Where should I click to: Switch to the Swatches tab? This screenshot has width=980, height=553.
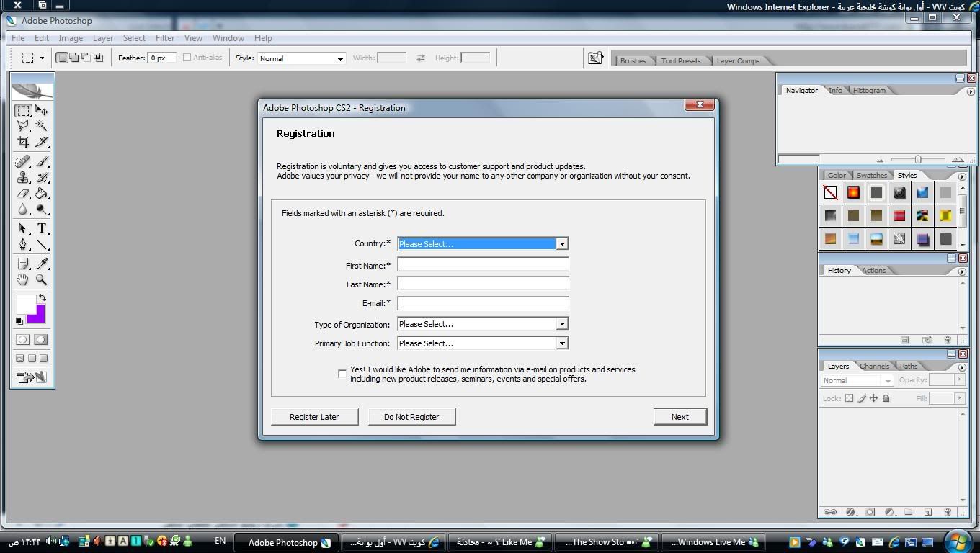[871, 176]
